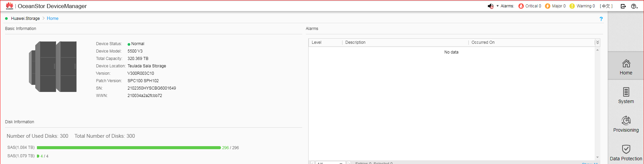Click the Warning 0 alarm count text
The image size is (644, 164).
click(x=586, y=6)
